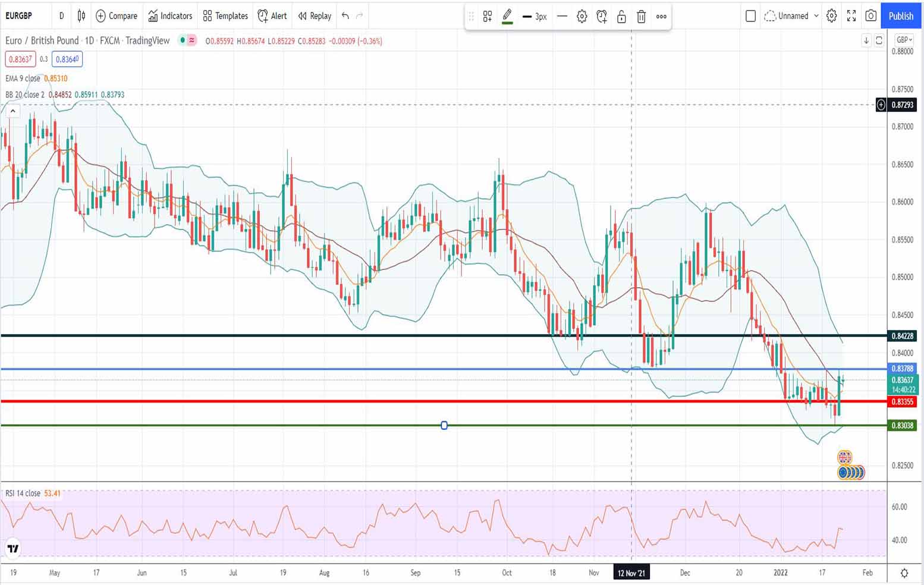Toggle the layout setup square

[750, 16]
